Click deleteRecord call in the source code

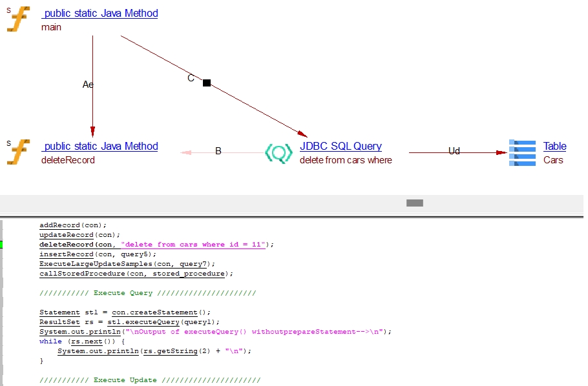(67, 245)
